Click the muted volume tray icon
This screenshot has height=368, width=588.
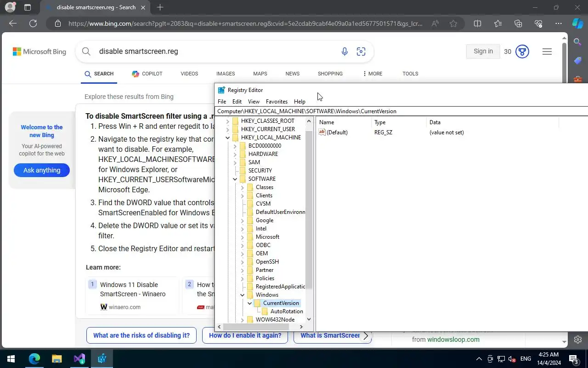(512, 359)
